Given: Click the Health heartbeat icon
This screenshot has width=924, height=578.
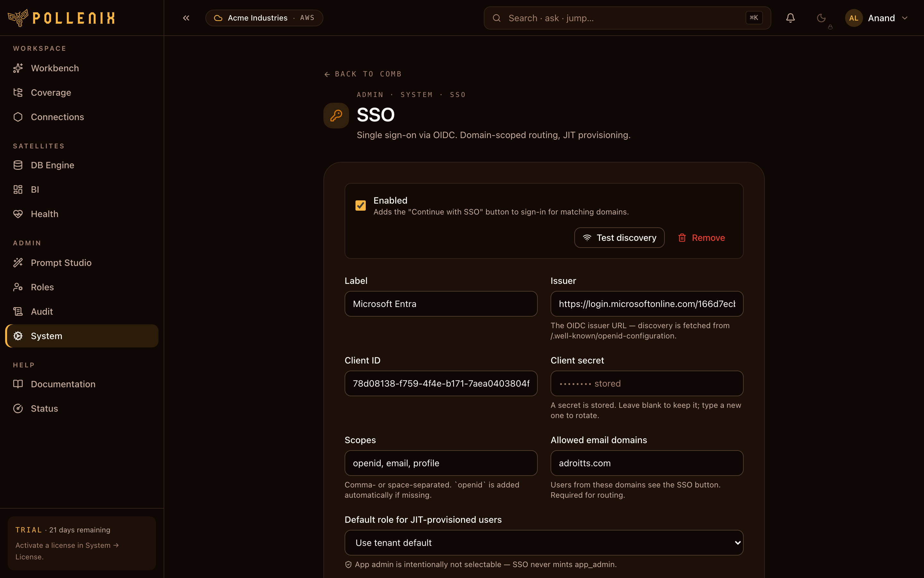Looking at the screenshot, I should 18,214.
